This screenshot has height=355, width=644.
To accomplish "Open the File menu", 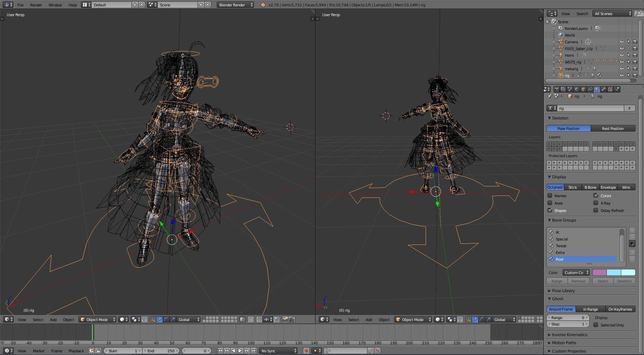I will [x=20, y=5].
